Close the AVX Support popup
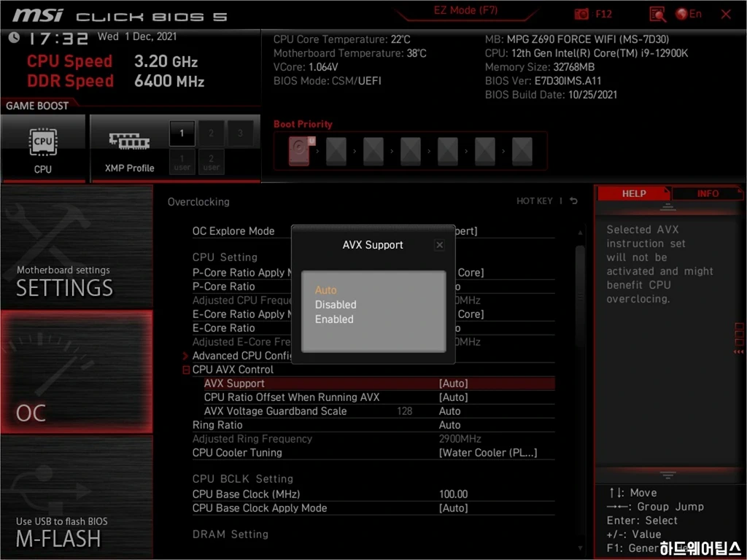 (439, 245)
